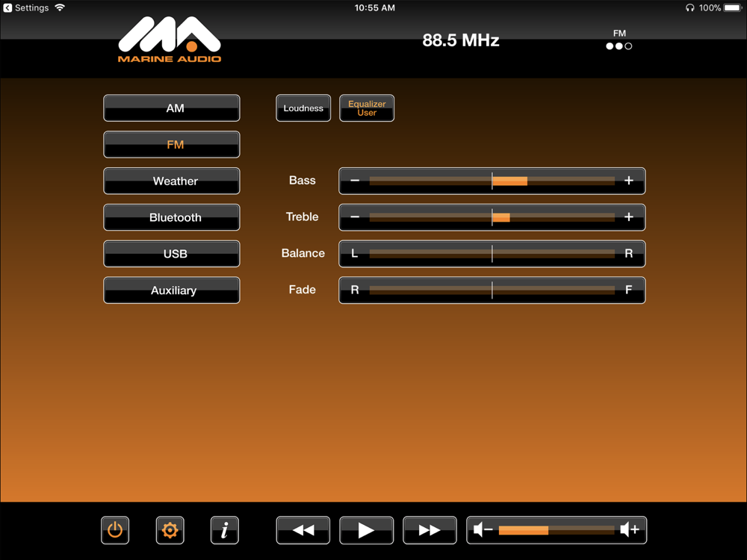
Task: Increase Treble with the plus icon
Action: click(x=629, y=217)
